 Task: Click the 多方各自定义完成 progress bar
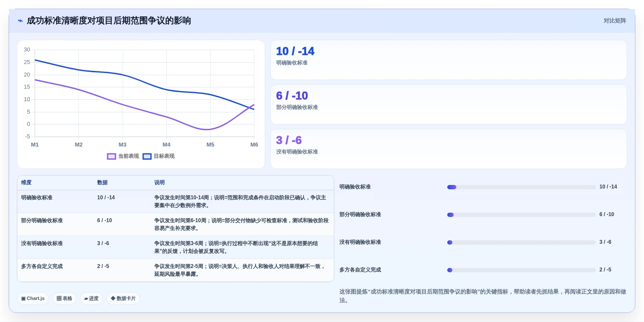[x=522, y=270]
